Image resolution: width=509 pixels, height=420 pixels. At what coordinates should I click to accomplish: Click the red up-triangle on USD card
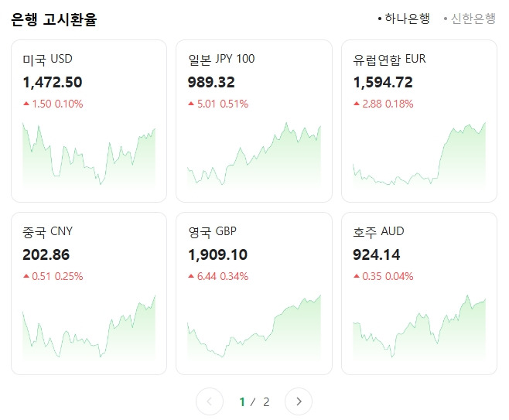[x=26, y=104]
